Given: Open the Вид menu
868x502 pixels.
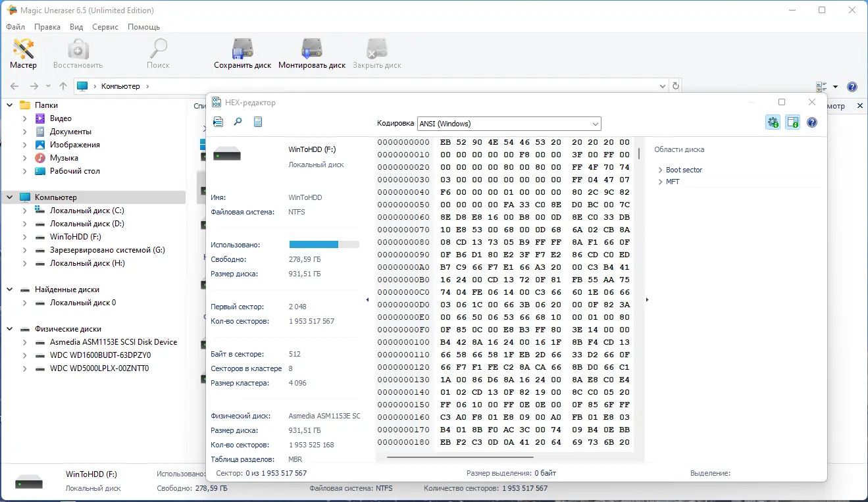Looking at the screenshot, I should 76,27.
